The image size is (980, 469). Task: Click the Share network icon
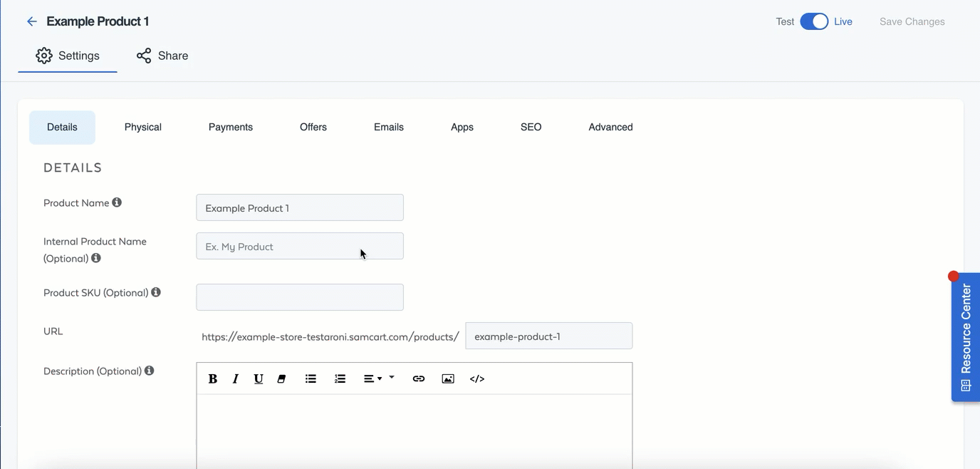coord(144,56)
